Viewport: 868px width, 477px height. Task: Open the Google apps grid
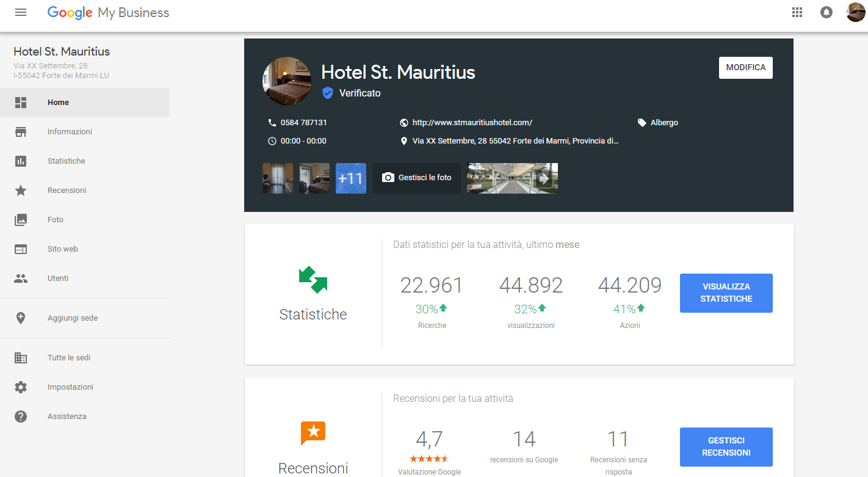[797, 12]
